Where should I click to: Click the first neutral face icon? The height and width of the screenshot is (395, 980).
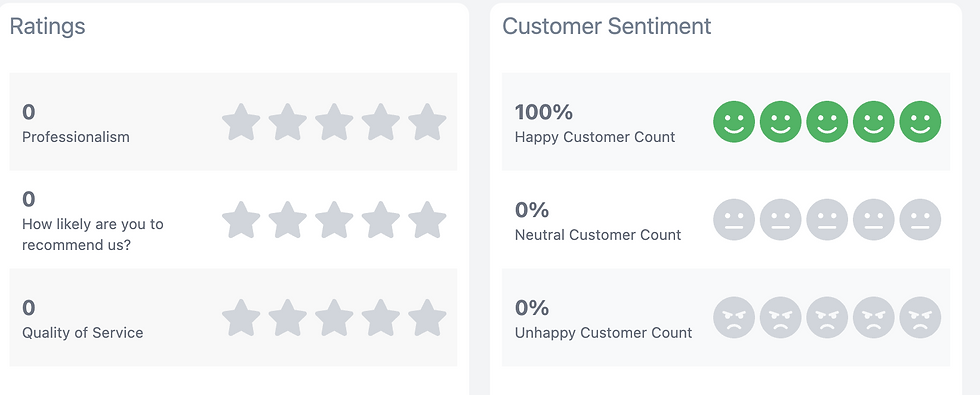click(734, 219)
